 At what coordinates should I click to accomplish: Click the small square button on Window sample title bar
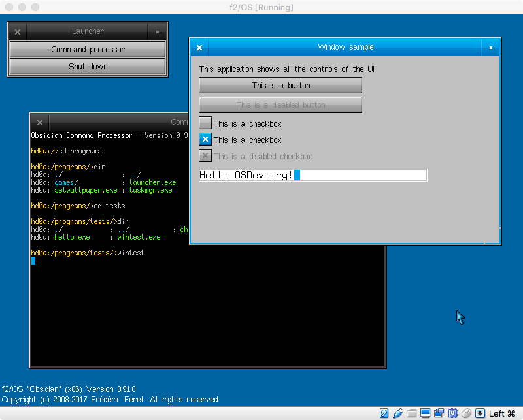pos(491,48)
